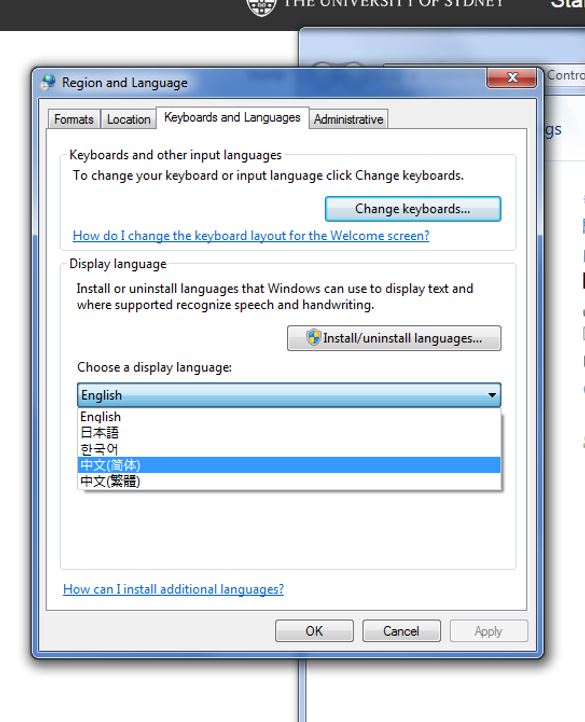The image size is (585, 722).
Task: Open the Welcome screen keyboard layout help link
Action: [x=251, y=236]
